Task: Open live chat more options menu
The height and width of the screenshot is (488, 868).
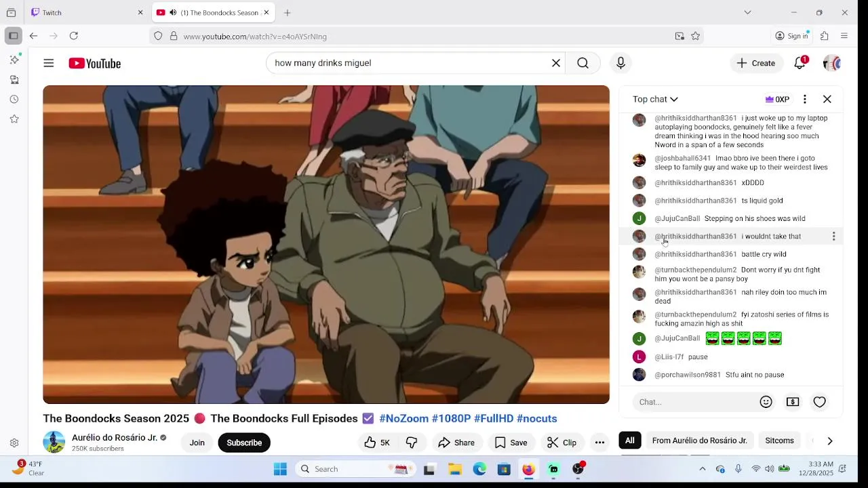Action: (805, 99)
